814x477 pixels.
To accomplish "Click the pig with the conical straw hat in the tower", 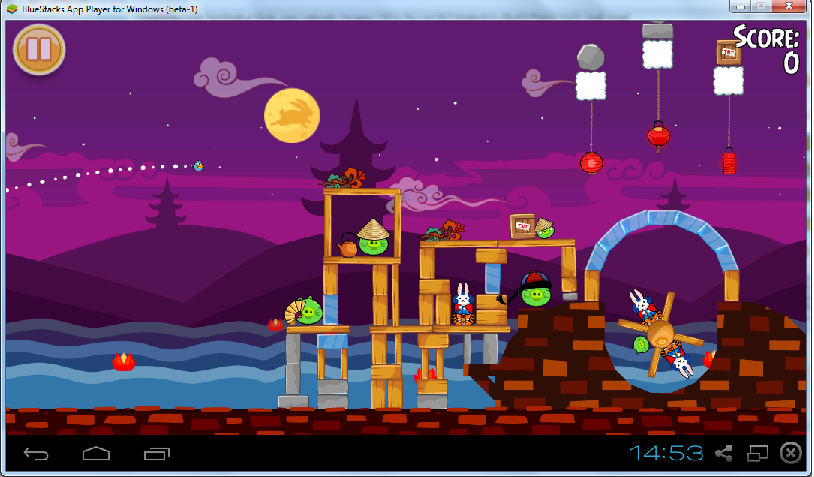I will click(373, 238).
